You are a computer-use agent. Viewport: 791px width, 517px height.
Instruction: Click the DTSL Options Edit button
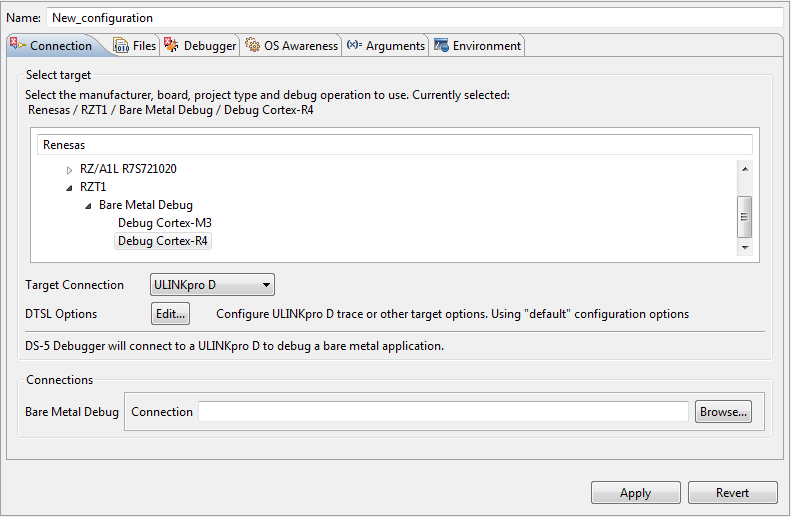(170, 314)
